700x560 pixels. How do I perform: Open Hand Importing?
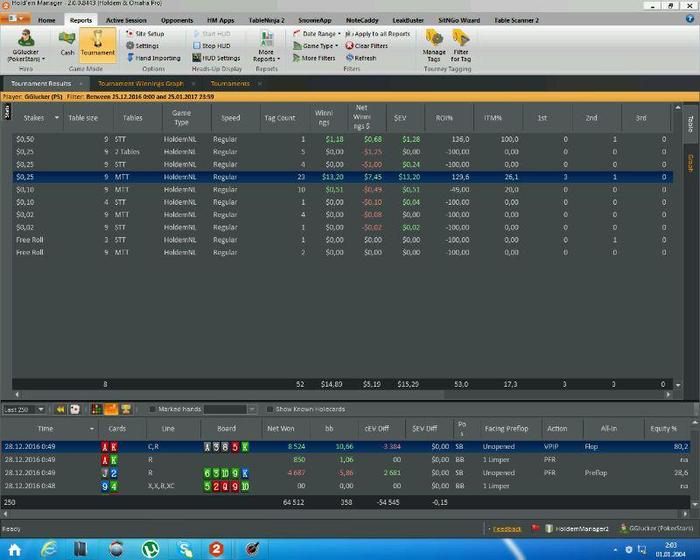154,58
